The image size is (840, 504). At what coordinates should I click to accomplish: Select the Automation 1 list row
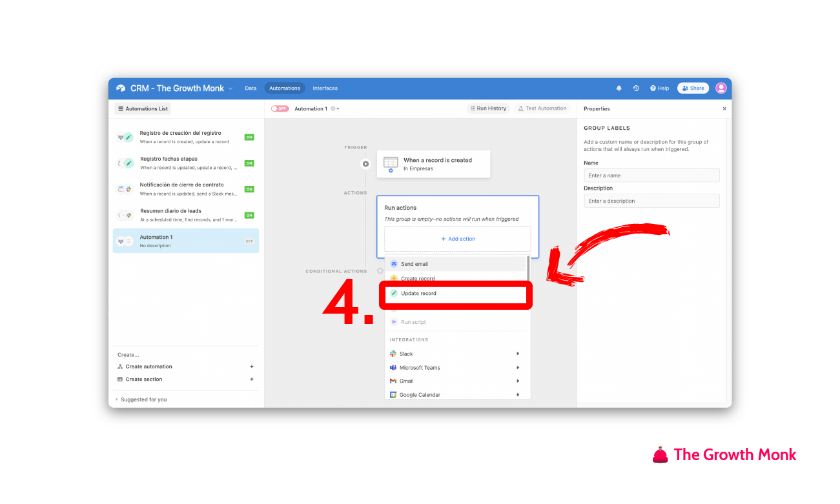point(186,241)
